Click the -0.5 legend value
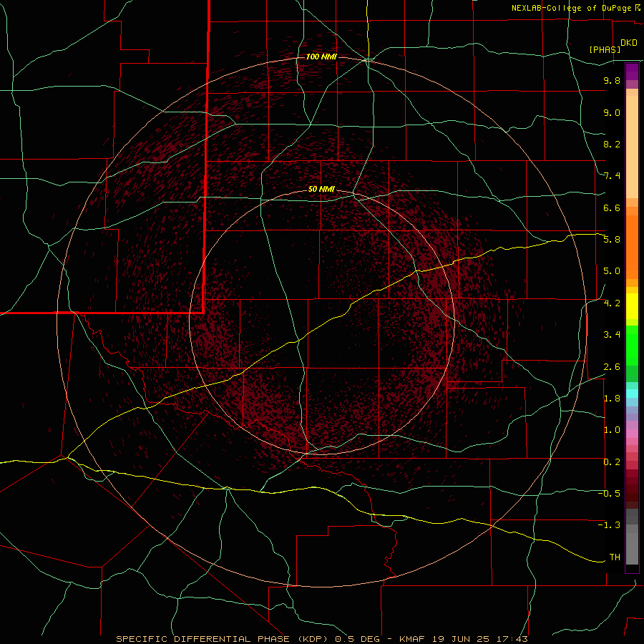This screenshot has height=644, width=644. point(609,494)
